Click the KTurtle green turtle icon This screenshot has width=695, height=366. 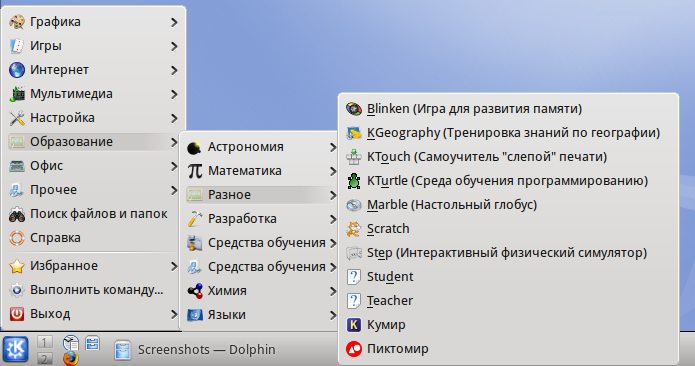click(354, 181)
